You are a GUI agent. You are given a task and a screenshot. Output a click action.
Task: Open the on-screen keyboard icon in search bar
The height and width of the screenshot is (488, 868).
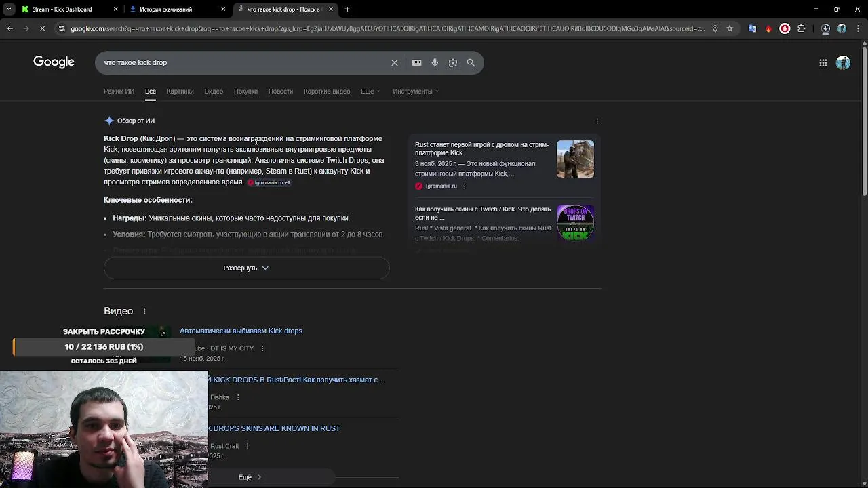tap(417, 62)
